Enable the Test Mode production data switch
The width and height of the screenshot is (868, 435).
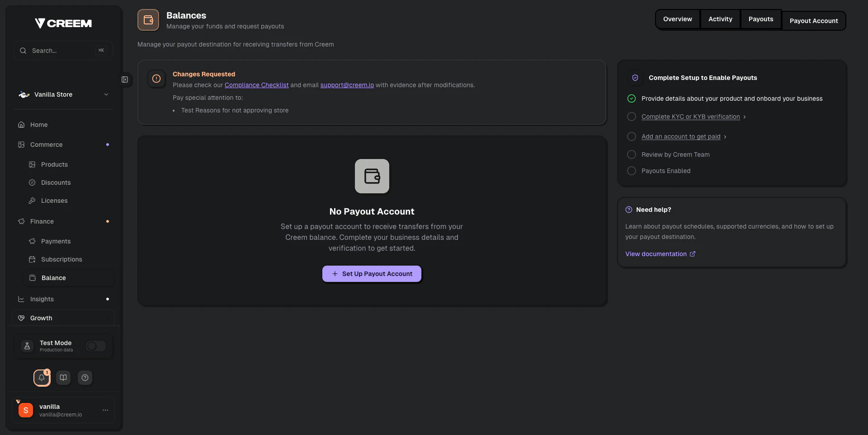[x=95, y=346]
